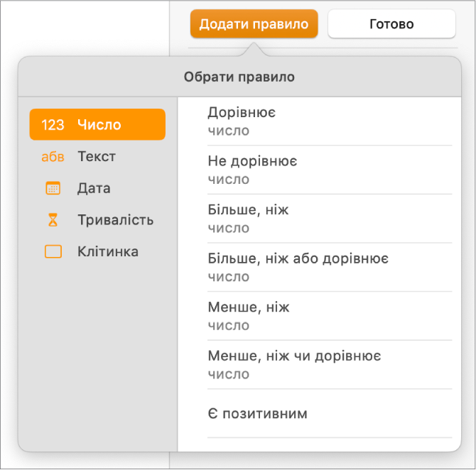Viewport: 476px width, 470px height.
Task: Pick the Менше, ніж rule
Action: point(330,316)
